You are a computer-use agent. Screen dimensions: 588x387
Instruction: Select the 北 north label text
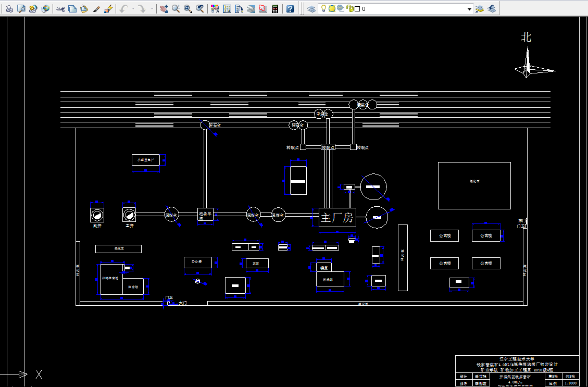pos(526,37)
